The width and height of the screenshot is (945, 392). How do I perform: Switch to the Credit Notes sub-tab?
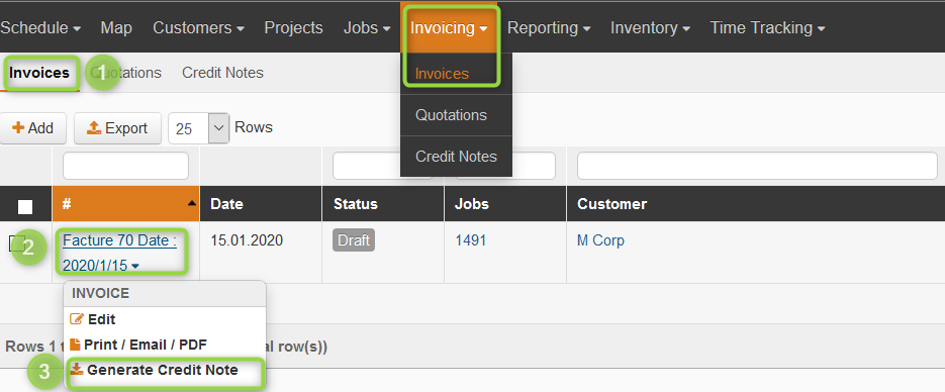(222, 73)
